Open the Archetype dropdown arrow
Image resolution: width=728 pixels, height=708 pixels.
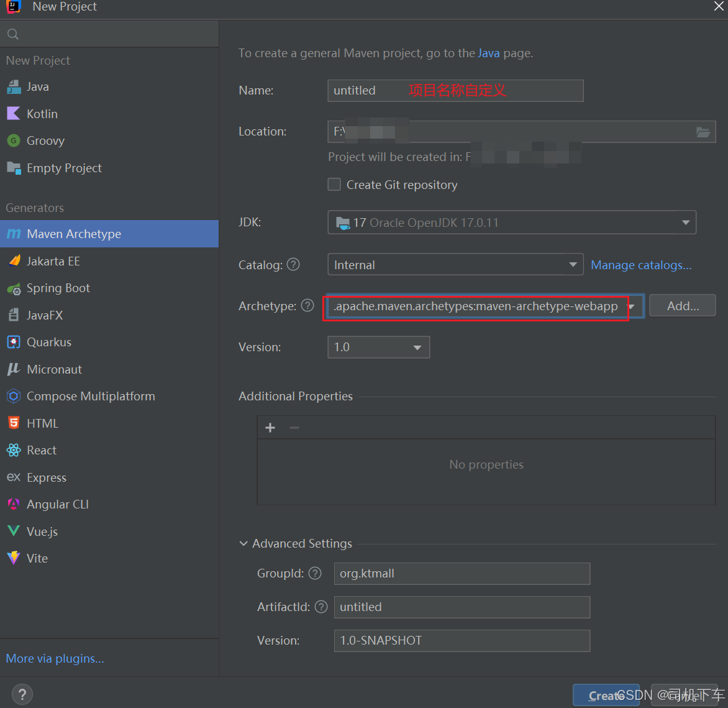[632, 306]
